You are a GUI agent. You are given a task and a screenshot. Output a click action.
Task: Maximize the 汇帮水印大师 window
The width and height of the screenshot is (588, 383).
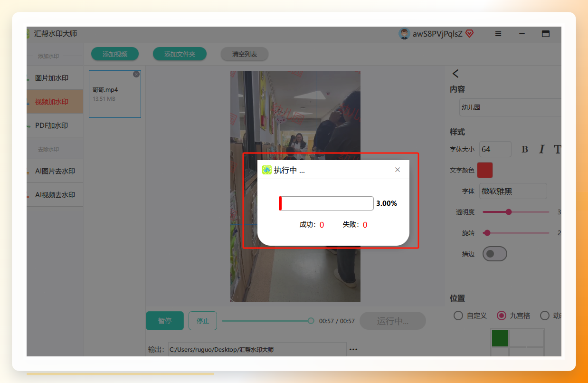click(x=546, y=34)
